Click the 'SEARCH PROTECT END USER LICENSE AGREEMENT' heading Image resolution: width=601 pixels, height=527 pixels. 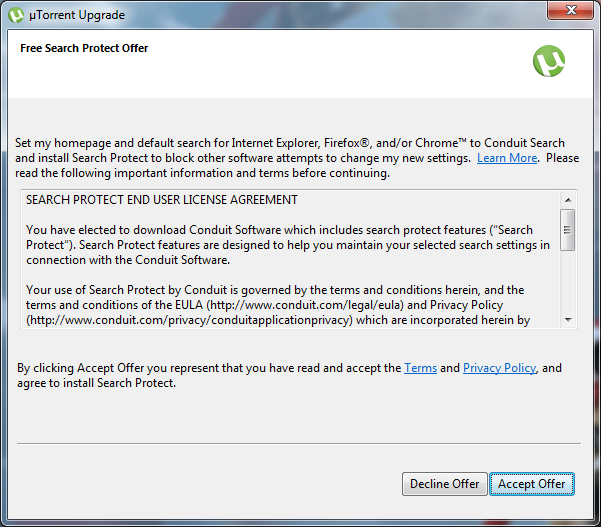(x=161, y=200)
